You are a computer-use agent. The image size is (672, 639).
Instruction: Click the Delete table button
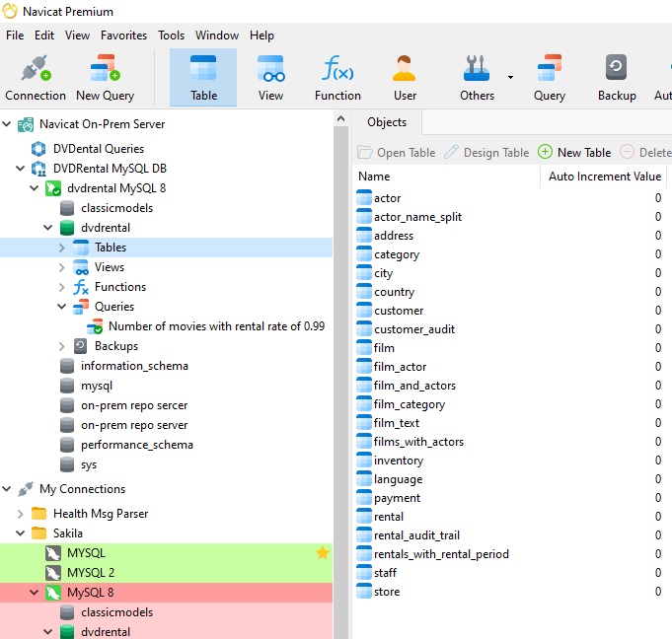pyautogui.click(x=645, y=153)
